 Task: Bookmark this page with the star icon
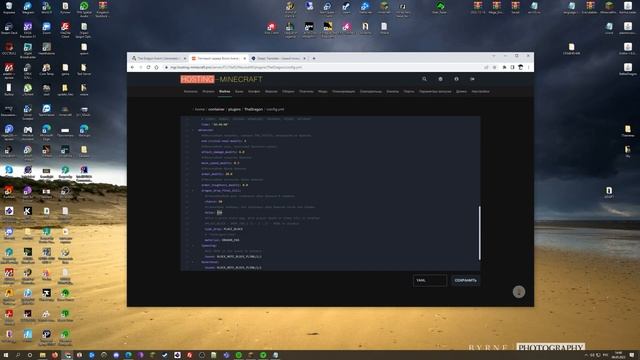pos(494,67)
